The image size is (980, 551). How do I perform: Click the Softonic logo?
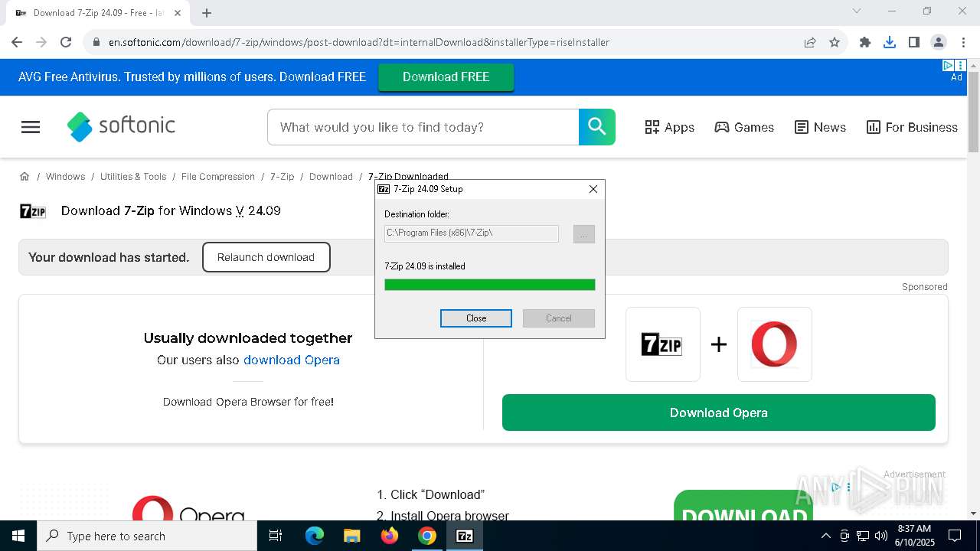point(121,126)
